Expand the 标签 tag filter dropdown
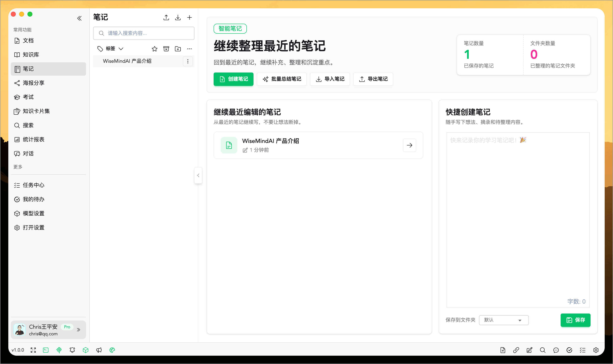613x364 pixels. [121, 49]
